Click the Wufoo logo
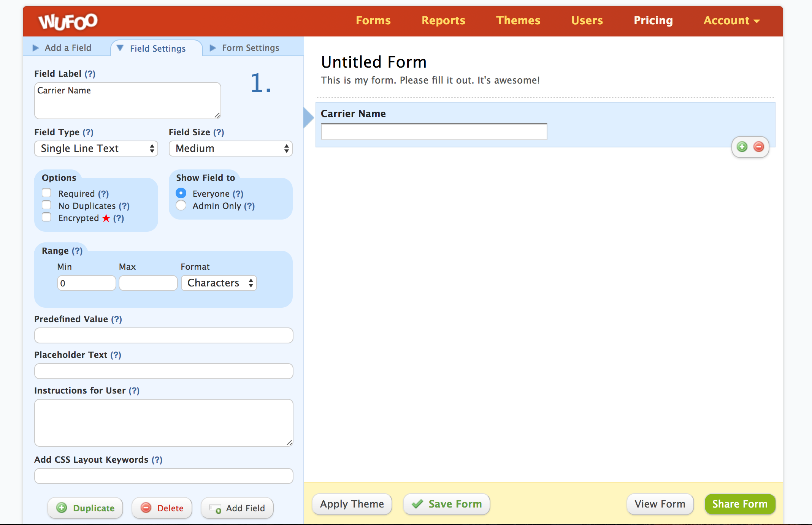Viewport: 812px width, 525px height. click(68, 21)
